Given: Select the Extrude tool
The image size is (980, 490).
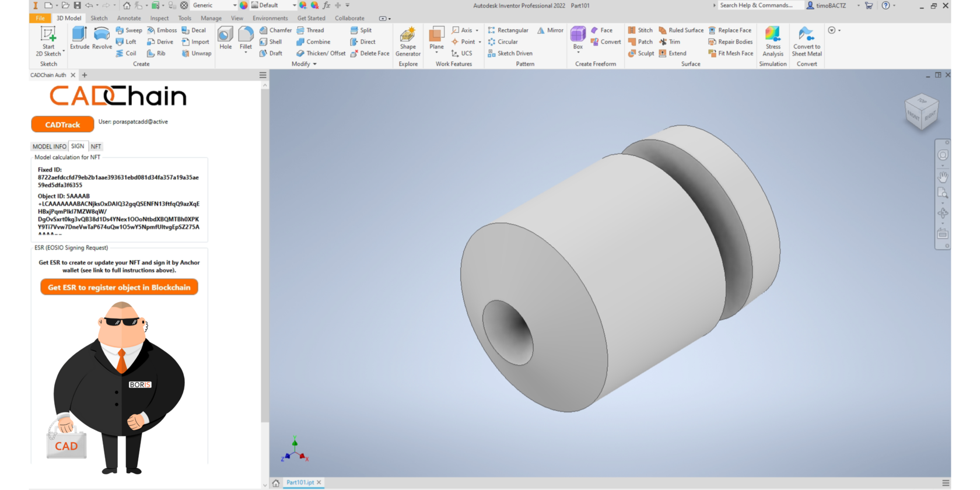Looking at the screenshot, I should (x=79, y=38).
